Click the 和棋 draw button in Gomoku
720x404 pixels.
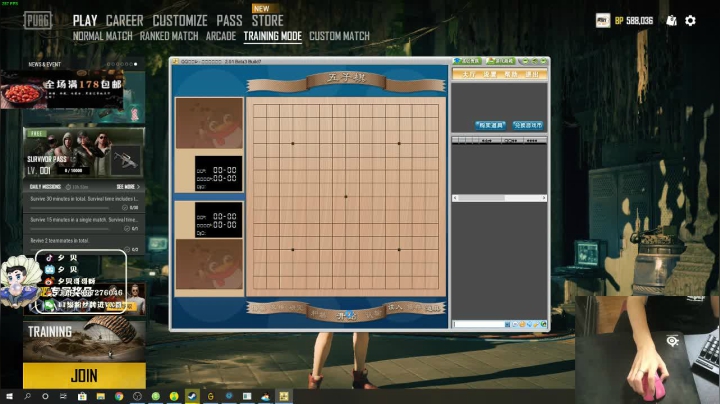pyautogui.click(x=318, y=314)
